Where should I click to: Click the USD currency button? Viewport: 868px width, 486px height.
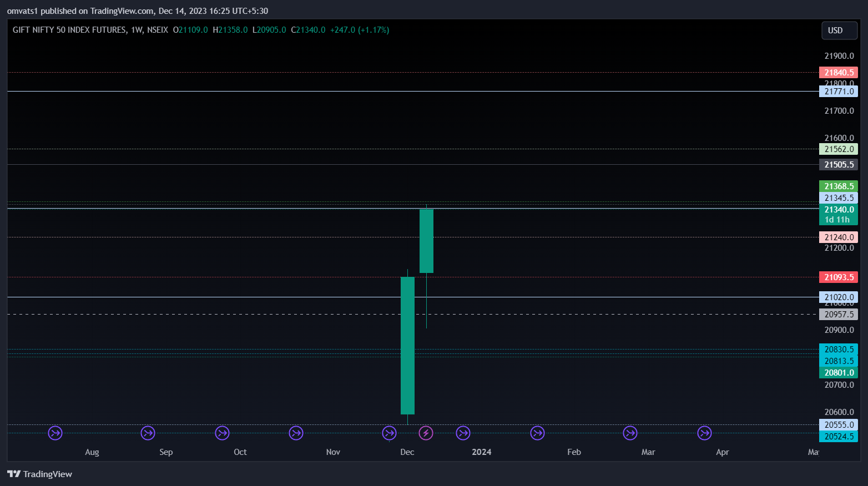click(839, 31)
